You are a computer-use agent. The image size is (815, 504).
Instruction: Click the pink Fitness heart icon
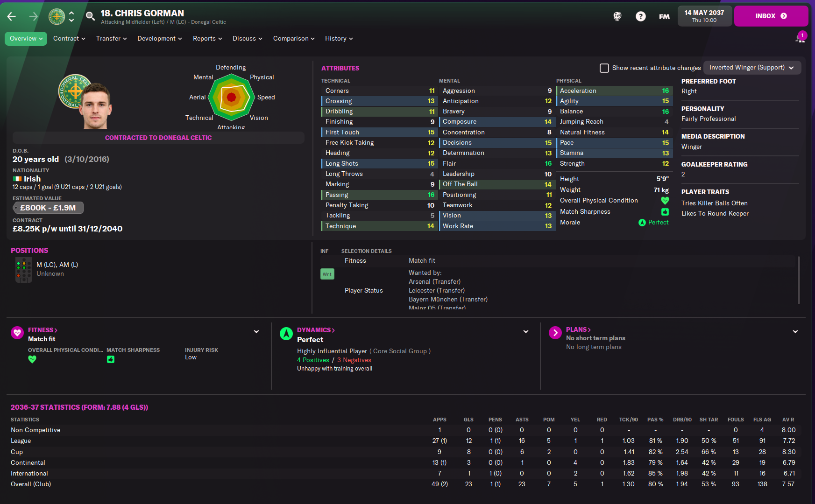17,333
